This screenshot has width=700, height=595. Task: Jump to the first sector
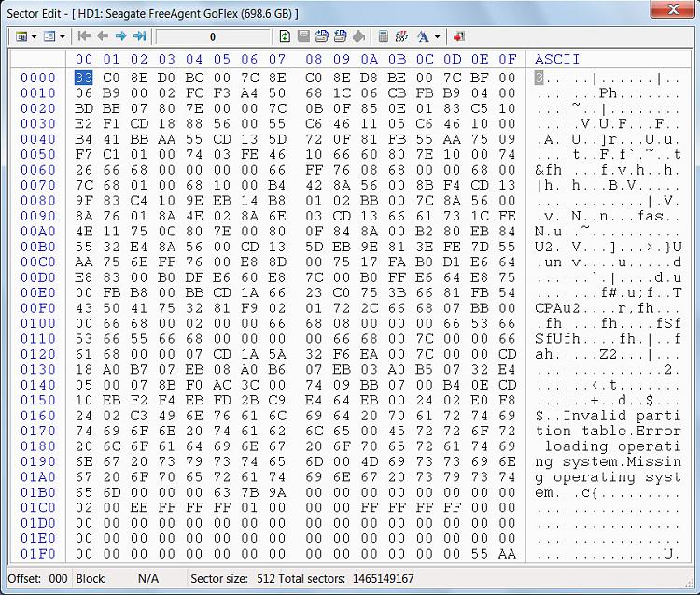[x=84, y=36]
